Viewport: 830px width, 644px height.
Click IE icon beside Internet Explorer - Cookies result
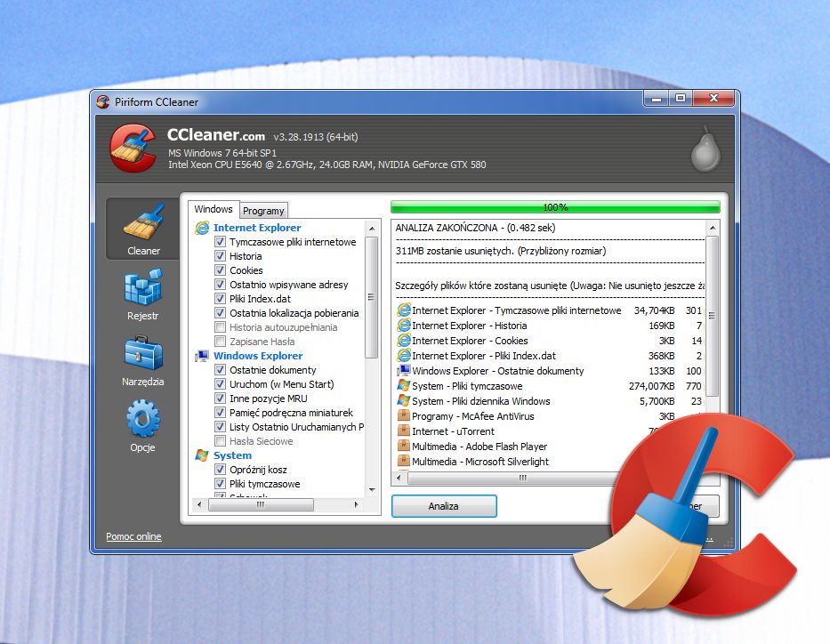[404, 341]
